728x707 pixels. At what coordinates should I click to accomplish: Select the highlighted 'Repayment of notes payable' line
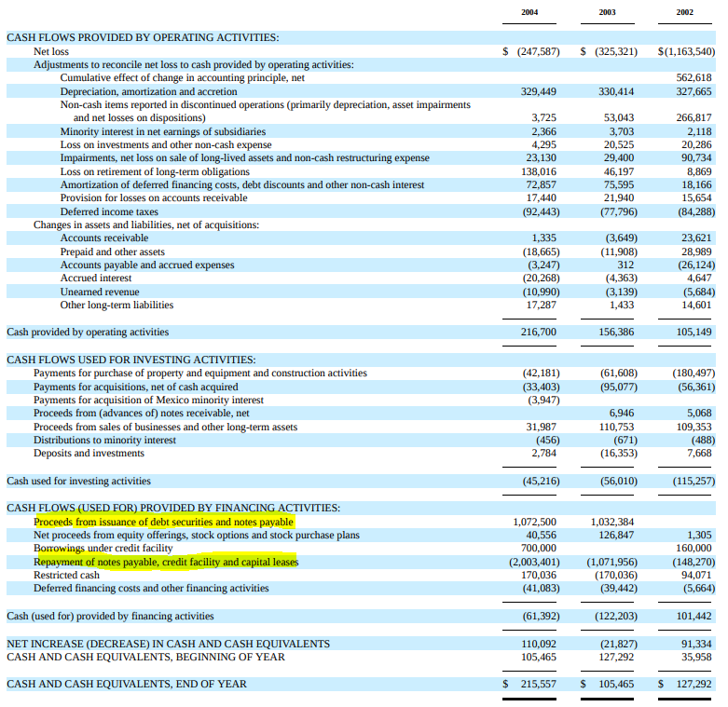(x=166, y=563)
